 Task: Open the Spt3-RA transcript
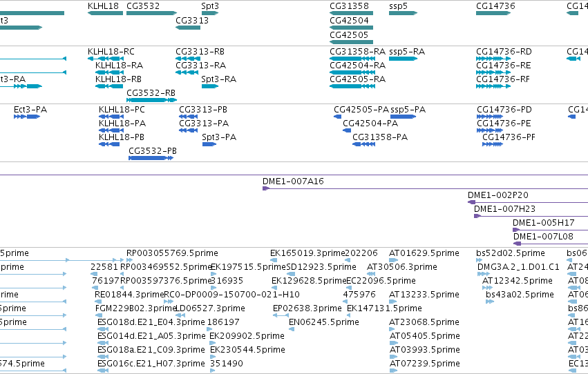tap(210, 86)
